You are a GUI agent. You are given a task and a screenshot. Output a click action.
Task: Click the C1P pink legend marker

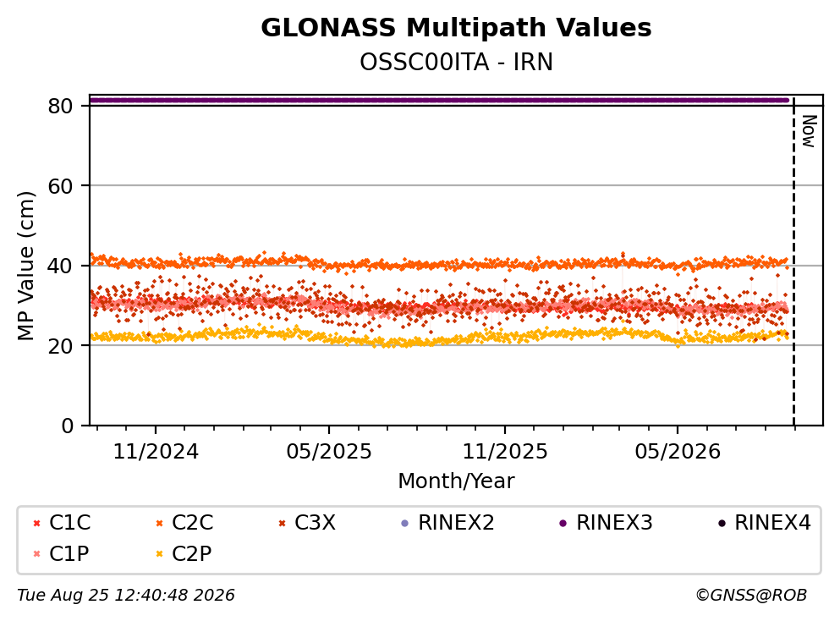click(36, 553)
